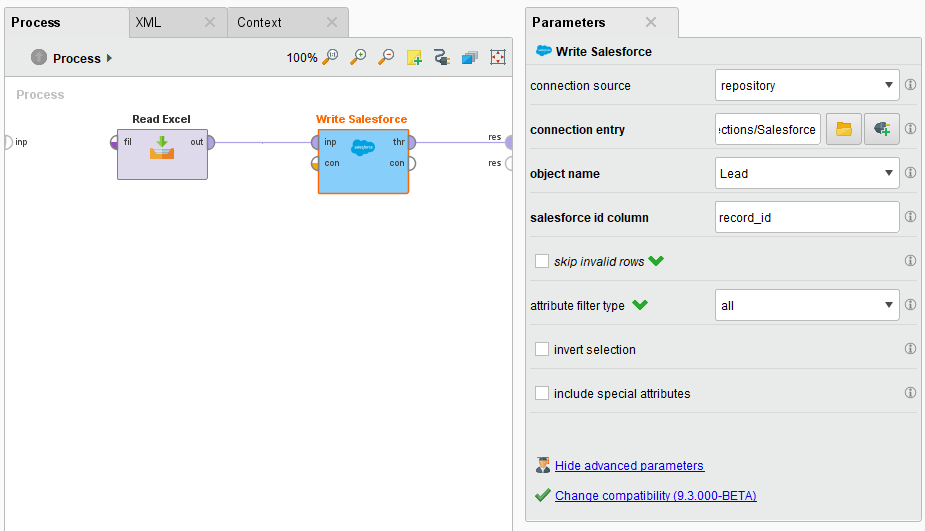Open attribute filter type dropdown
This screenshot has height=531, width=925.
coord(807,305)
